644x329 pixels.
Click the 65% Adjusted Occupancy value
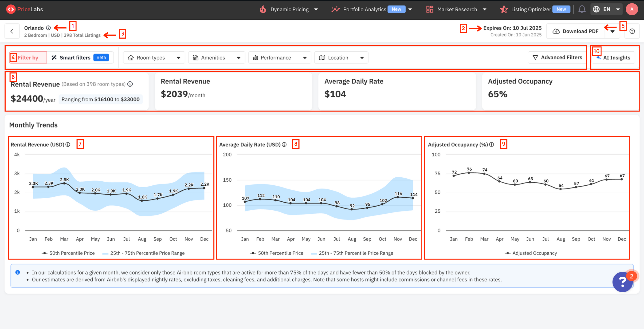click(x=498, y=94)
